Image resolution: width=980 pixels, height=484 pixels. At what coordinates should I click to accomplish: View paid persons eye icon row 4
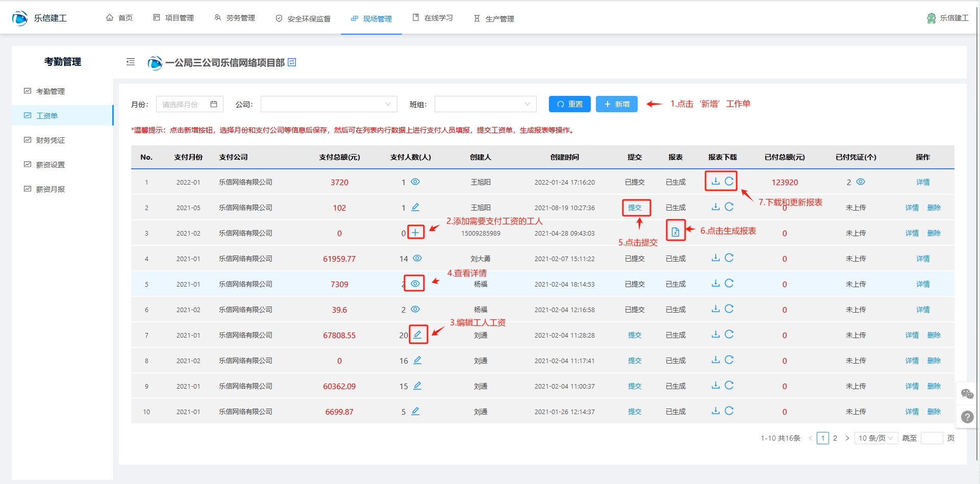point(417,259)
